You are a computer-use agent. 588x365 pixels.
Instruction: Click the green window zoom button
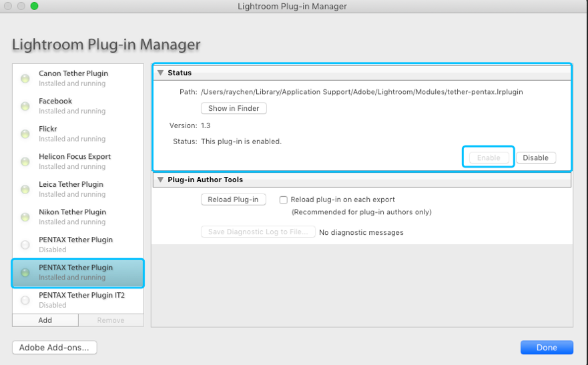tap(34, 6)
